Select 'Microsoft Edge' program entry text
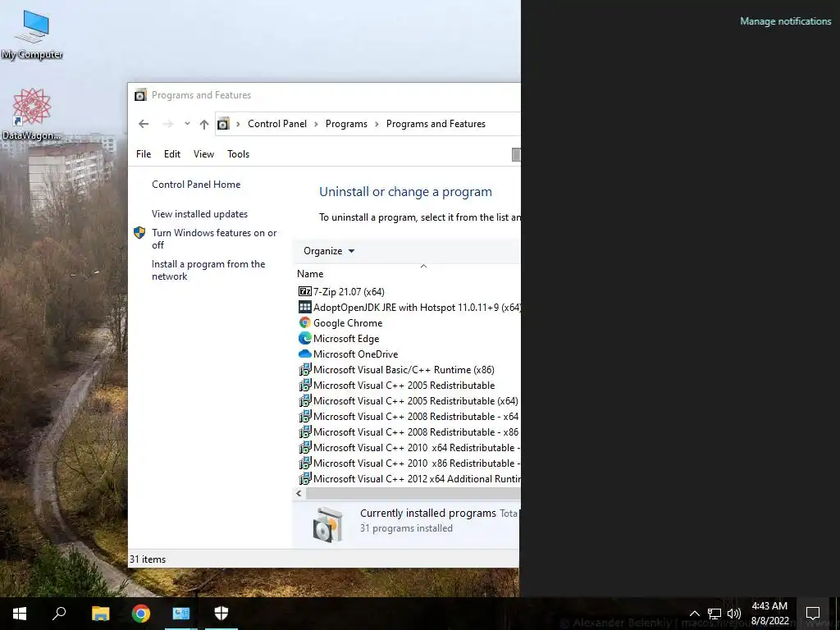The height and width of the screenshot is (630, 840). point(346,339)
